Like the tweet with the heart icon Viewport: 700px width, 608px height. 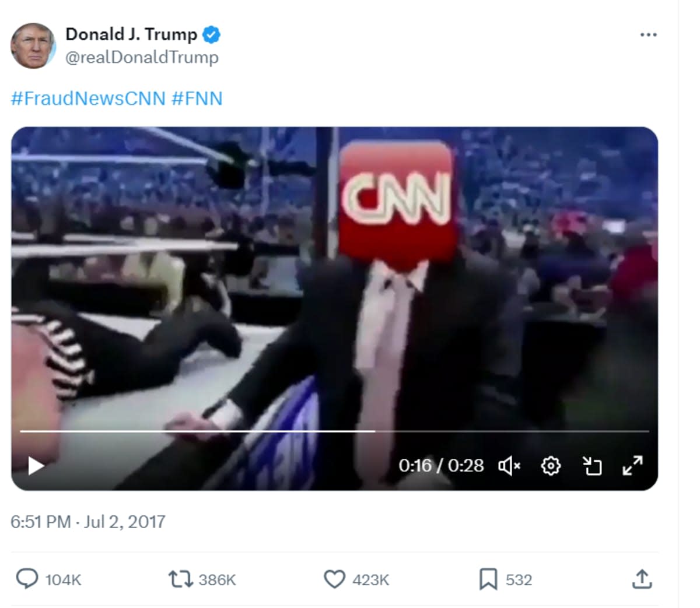tap(334, 579)
